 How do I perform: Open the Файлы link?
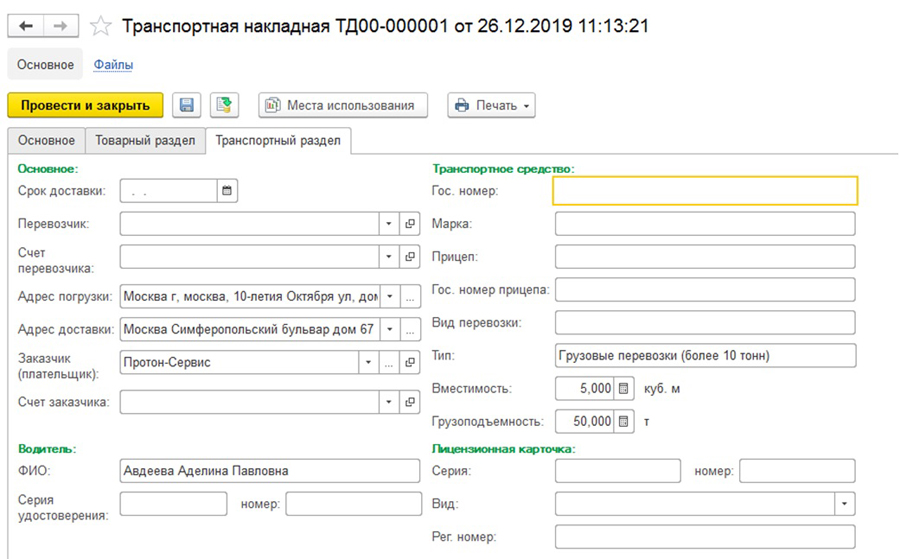tap(113, 65)
